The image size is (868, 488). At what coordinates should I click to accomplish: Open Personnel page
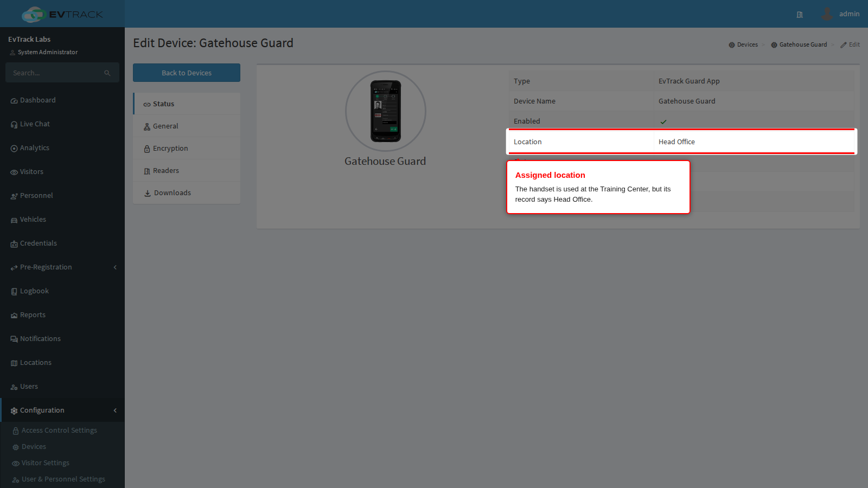pyautogui.click(x=62, y=196)
